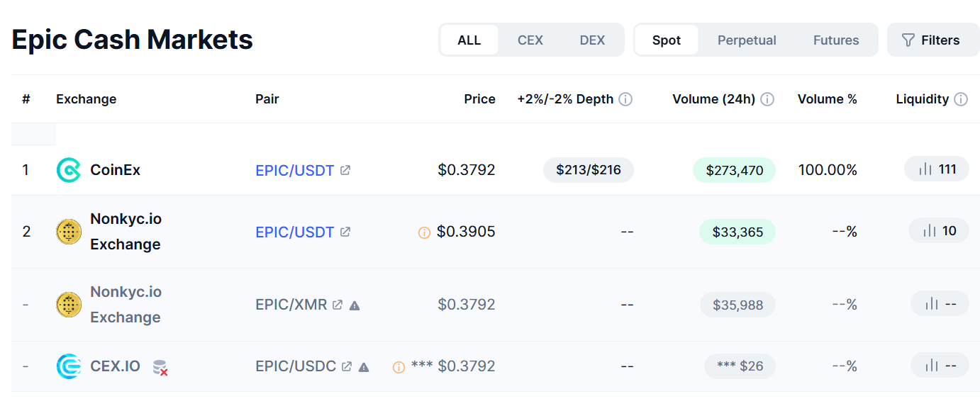The image size is (980, 406).
Task: Switch to the DEX filter
Action: tap(592, 40)
